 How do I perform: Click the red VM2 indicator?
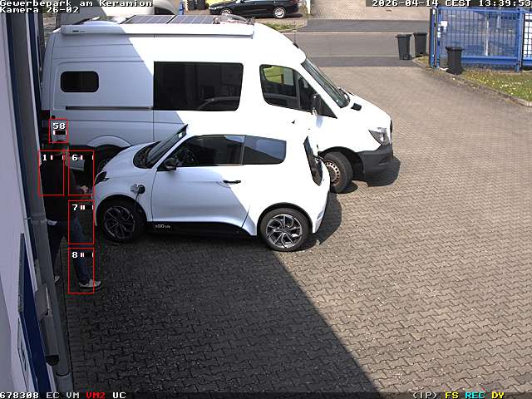click(x=96, y=395)
